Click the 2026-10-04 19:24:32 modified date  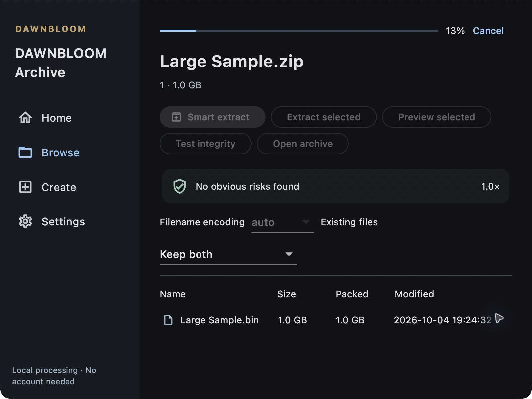click(x=443, y=320)
